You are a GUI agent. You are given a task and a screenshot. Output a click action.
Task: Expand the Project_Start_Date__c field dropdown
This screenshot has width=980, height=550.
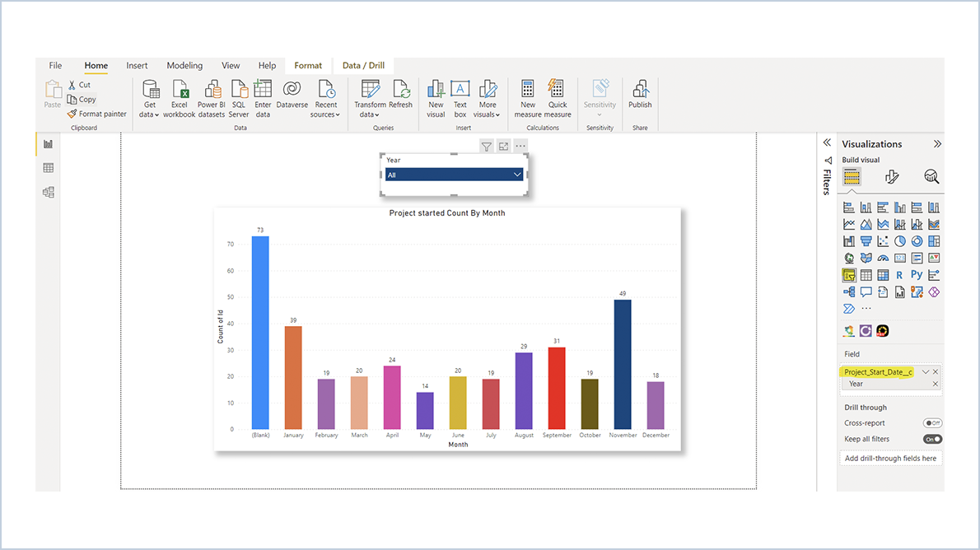click(926, 371)
